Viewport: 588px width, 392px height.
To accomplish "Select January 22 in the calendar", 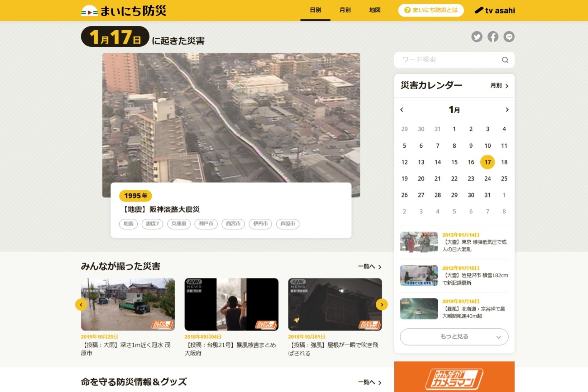I will 455,179.
